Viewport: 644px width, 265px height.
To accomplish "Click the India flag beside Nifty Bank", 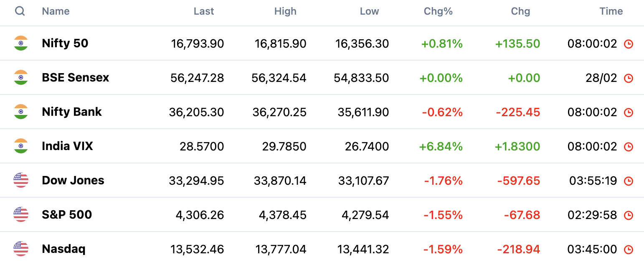I will click(x=21, y=112).
